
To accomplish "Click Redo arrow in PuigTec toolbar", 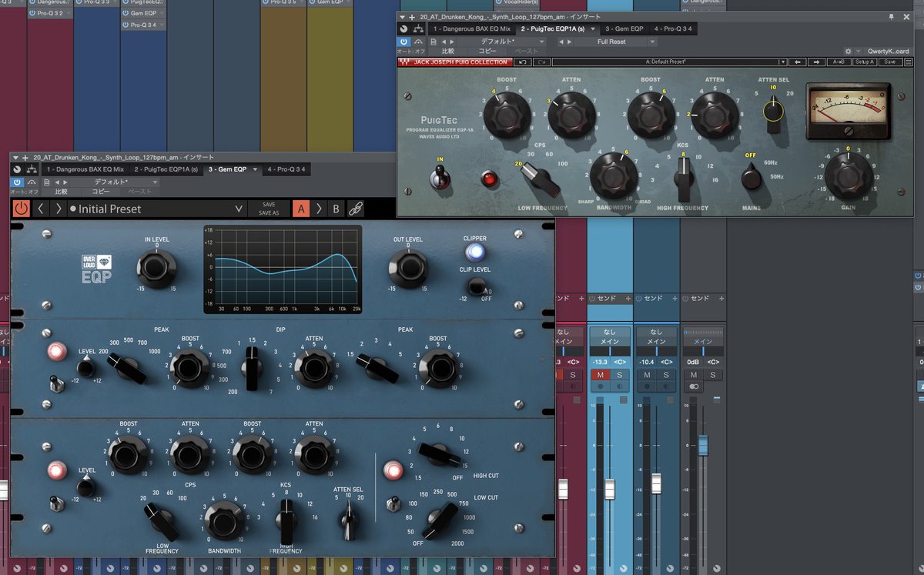I will coord(541,62).
